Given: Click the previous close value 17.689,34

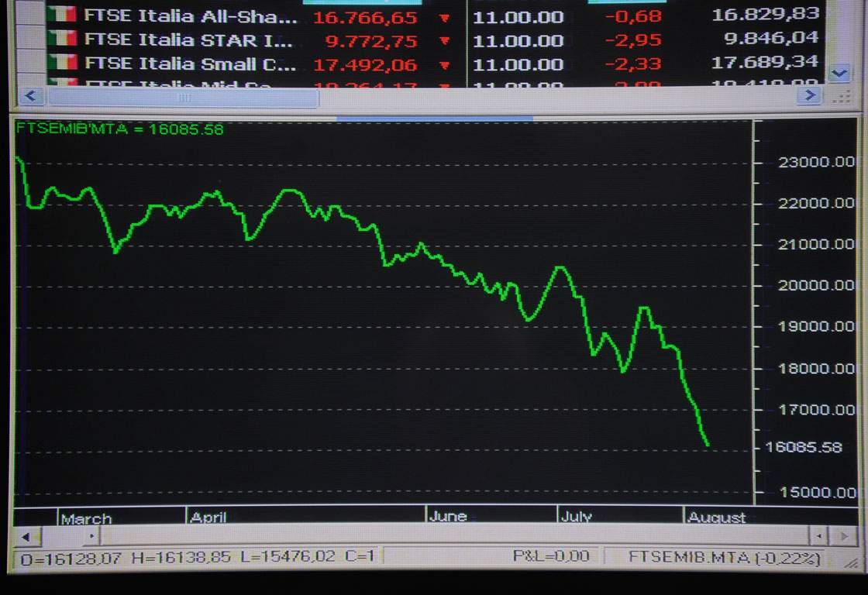Looking at the screenshot, I should [765, 62].
